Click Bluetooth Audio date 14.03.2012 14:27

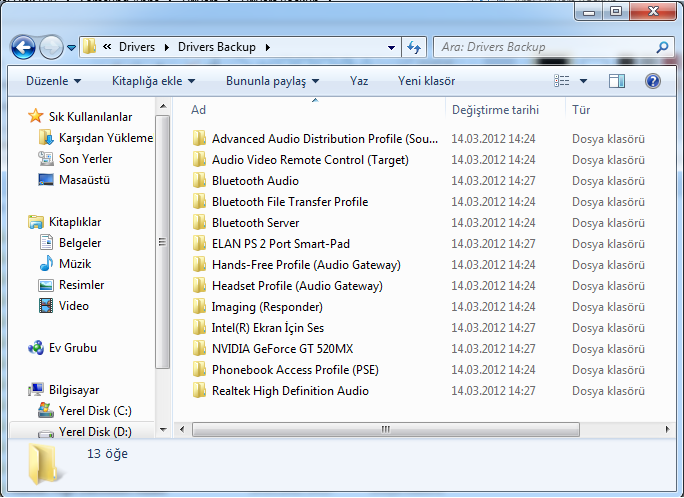coord(493,181)
